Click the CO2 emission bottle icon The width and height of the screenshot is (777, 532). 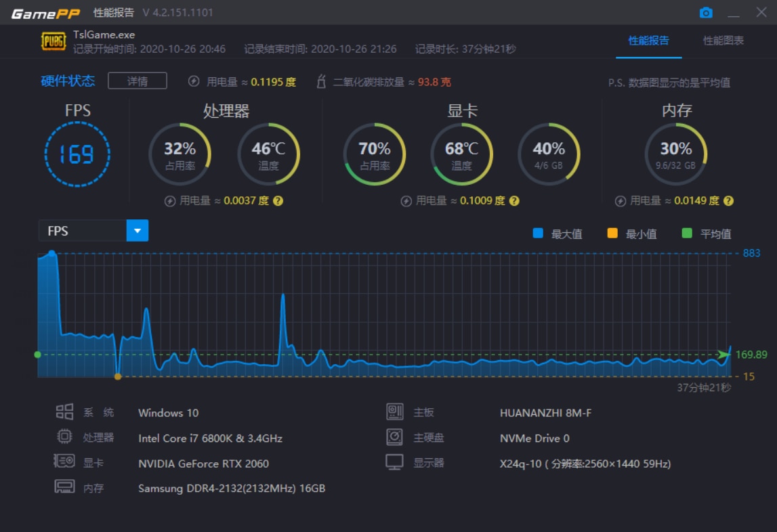(321, 81)
